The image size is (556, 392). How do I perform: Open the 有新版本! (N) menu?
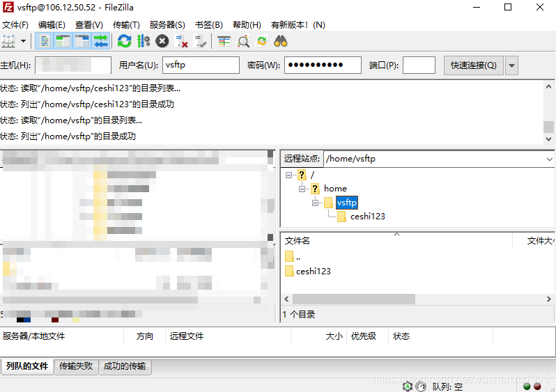click(x=298, y=25)
